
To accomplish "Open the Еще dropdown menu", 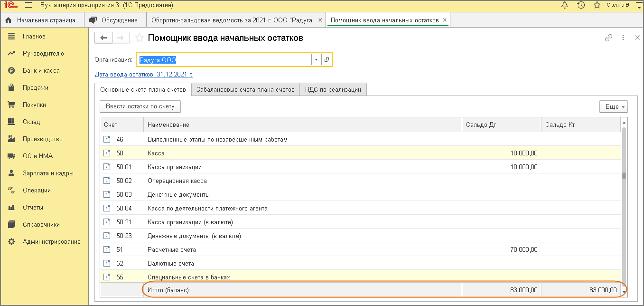I will click(614, 106).
